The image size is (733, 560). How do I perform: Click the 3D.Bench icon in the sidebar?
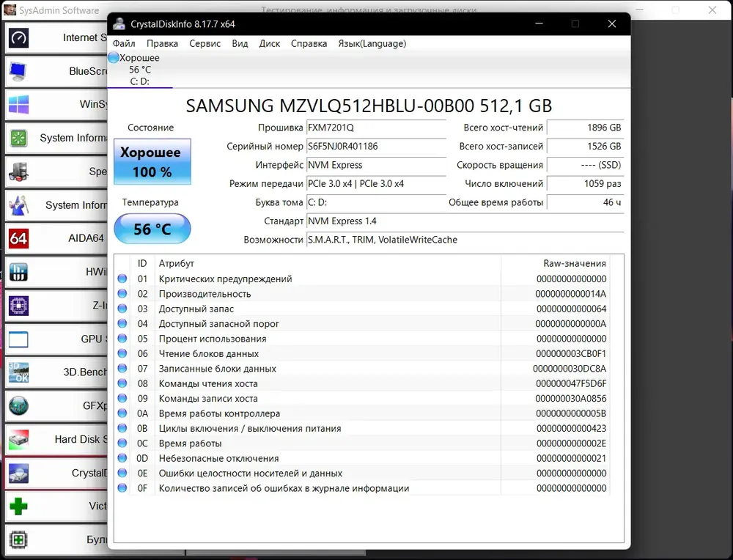(18, 372)
